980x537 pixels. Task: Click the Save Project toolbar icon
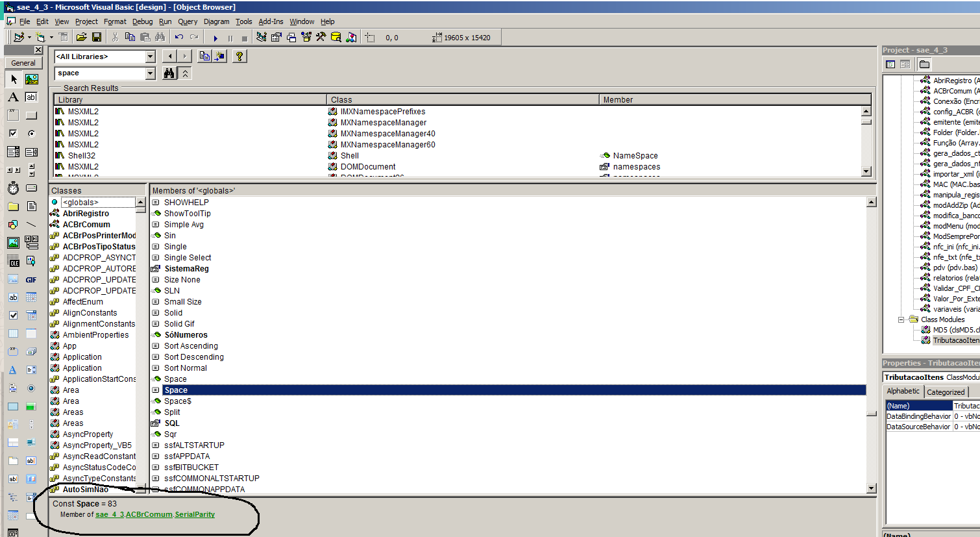(97, 38)
